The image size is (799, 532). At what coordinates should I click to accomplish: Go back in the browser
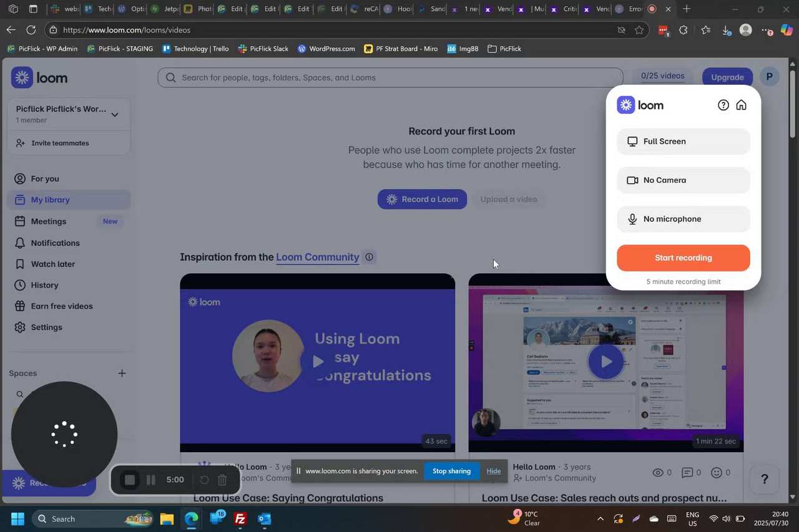point(11,30)
